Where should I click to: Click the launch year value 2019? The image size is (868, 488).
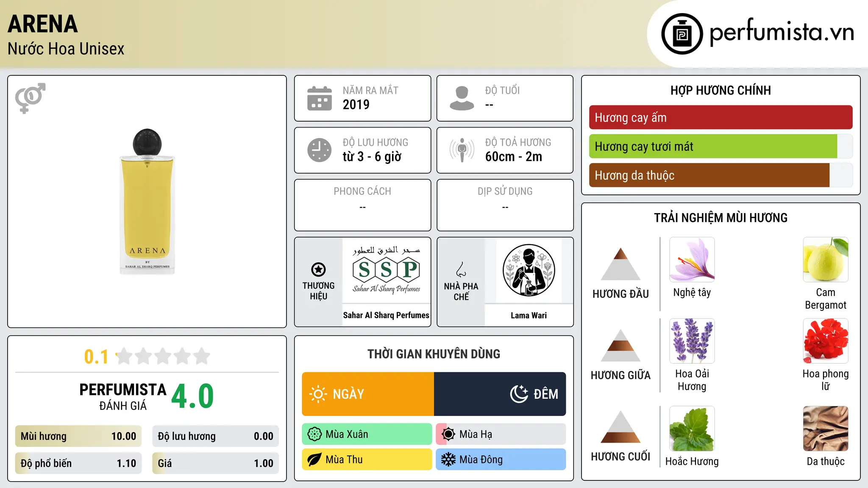356,105
